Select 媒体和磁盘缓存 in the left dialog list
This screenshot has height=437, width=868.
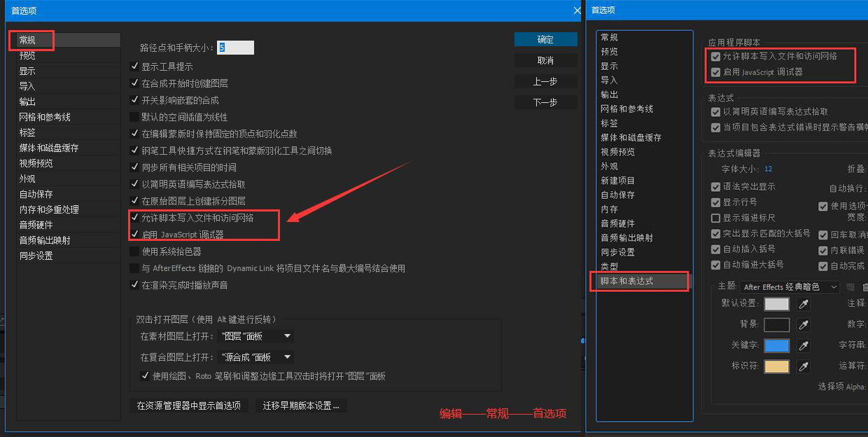(x=69, y=148)
